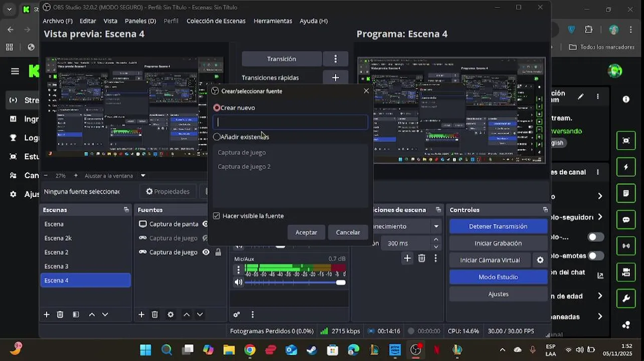The height and width of the screenshot is (361, 644).
Task: Move scene up in Escenas panel
Action: click(92, 314)
